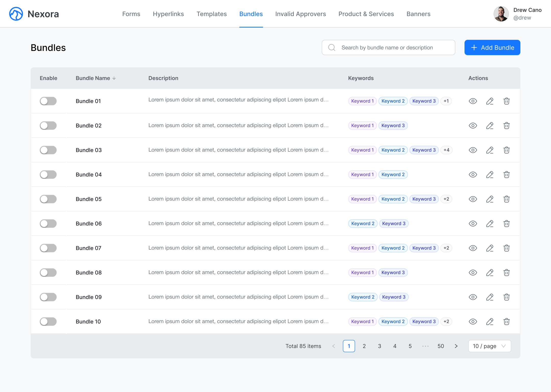Delete Bundle 03 using its trash icon
This screenshot has height=392, width=551.
[506, 150]
